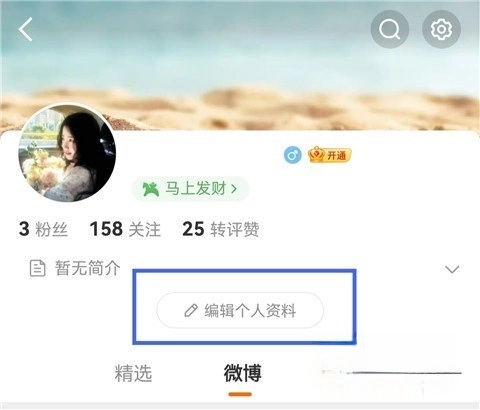Open the profile avatar photo
This screenshot has height=410, width=480.
67,153
